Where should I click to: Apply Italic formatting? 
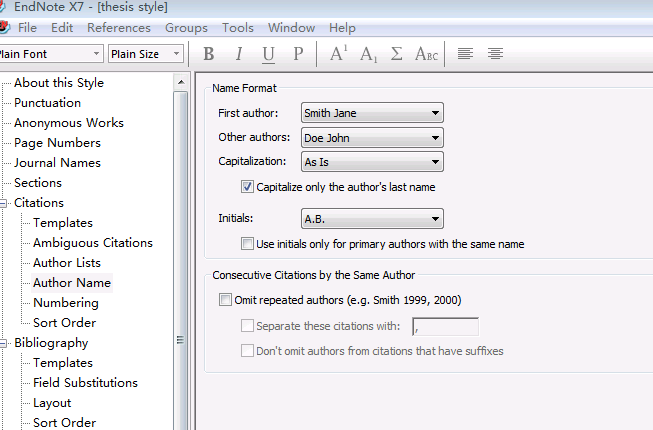point(239,54)
